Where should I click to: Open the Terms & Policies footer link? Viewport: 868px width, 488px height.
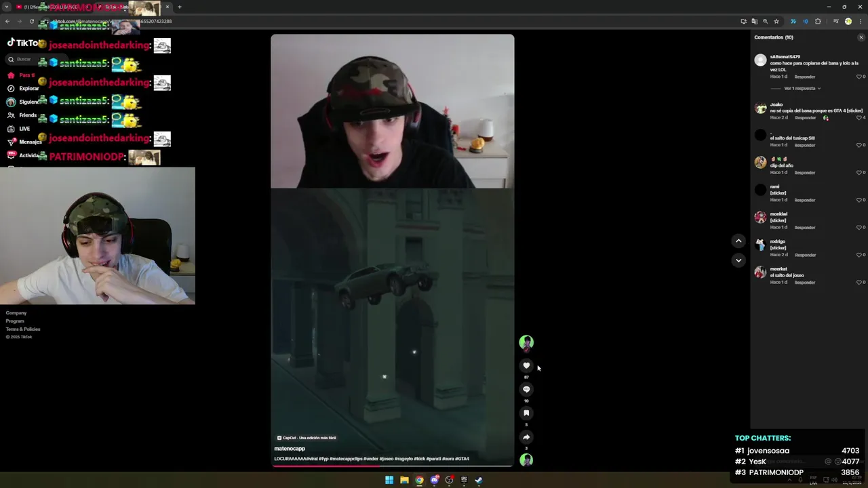click(x=23, y=329)
